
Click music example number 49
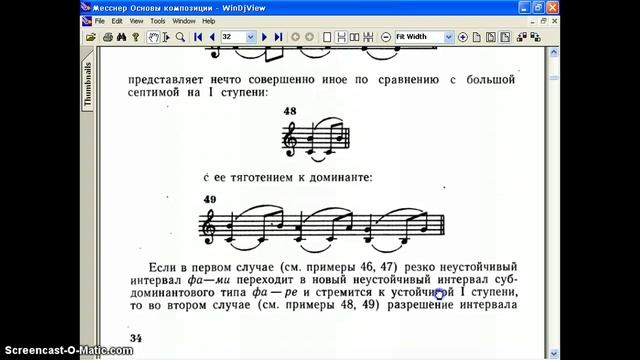click(210, 199)
